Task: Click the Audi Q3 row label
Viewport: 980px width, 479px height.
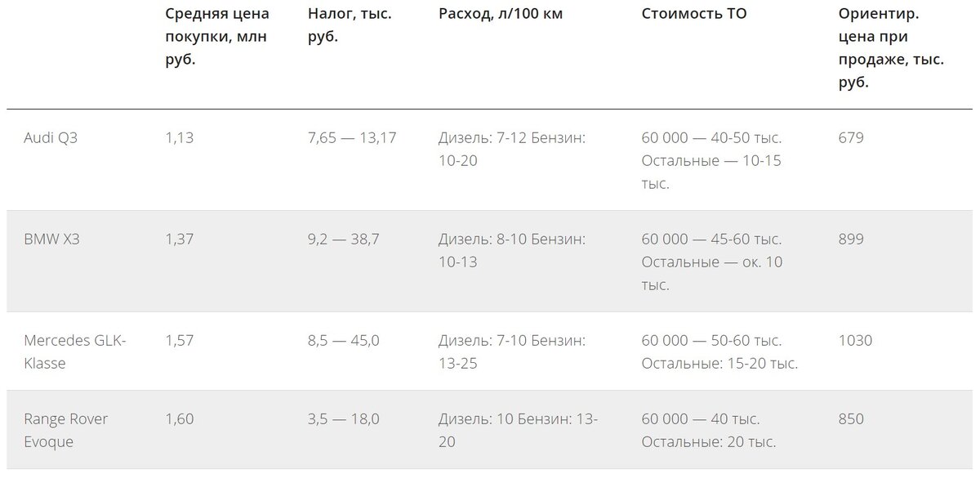Action: (x=51, y=137)
